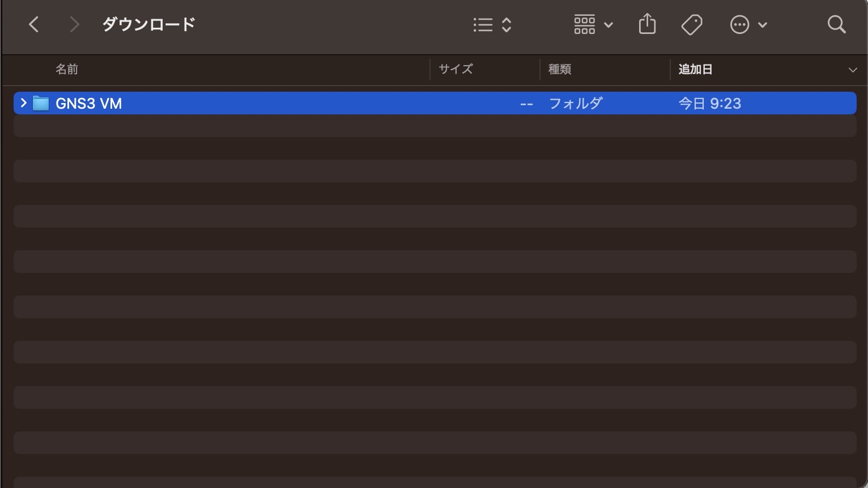Viewport: 868px width, 488px height.
Task: Open the Search icon
Action: coord(836,24)
